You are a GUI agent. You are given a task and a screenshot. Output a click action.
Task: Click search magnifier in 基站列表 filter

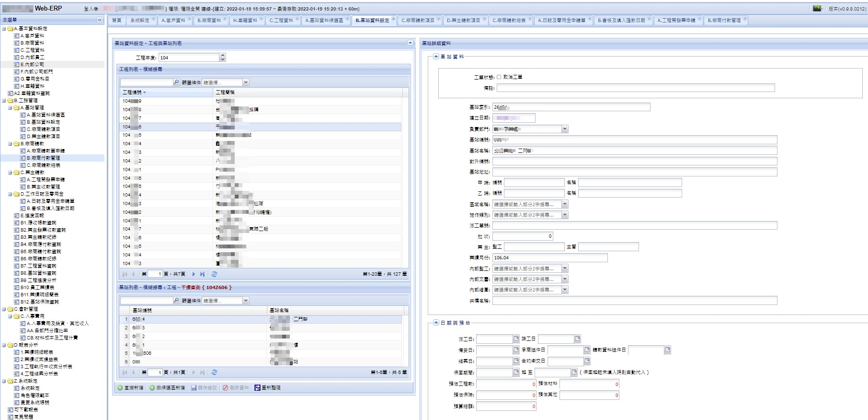pyautogui.click(x=176, y=301)
